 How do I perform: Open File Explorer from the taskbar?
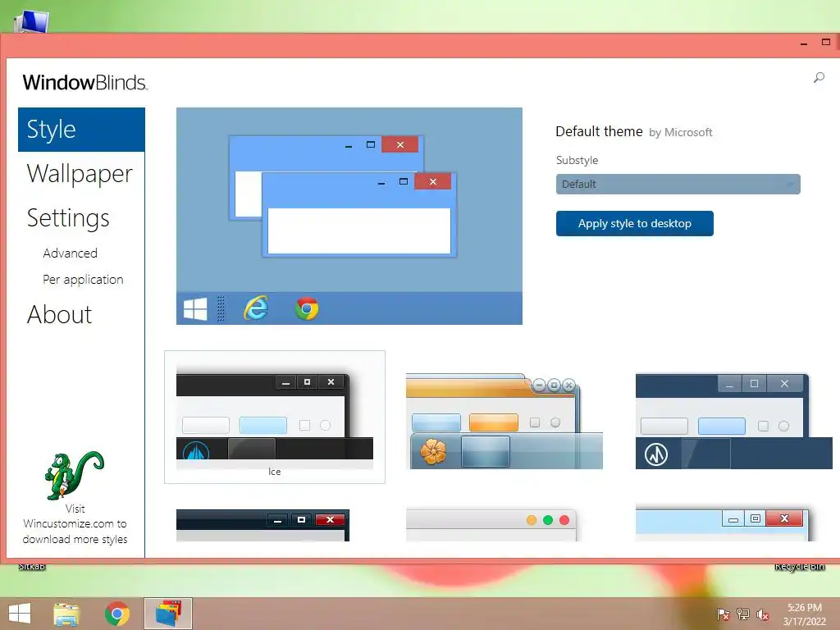[x=67, y=614]
